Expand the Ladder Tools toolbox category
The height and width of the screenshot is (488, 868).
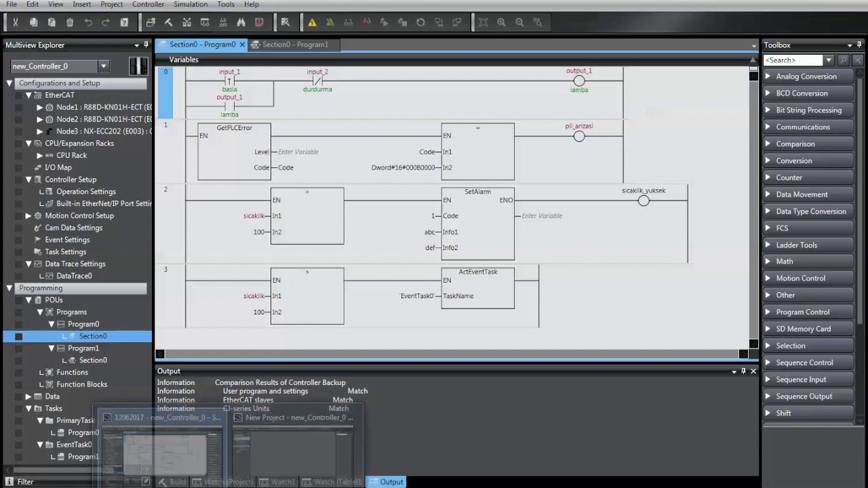pyautogui.click(x=768, y=245)
